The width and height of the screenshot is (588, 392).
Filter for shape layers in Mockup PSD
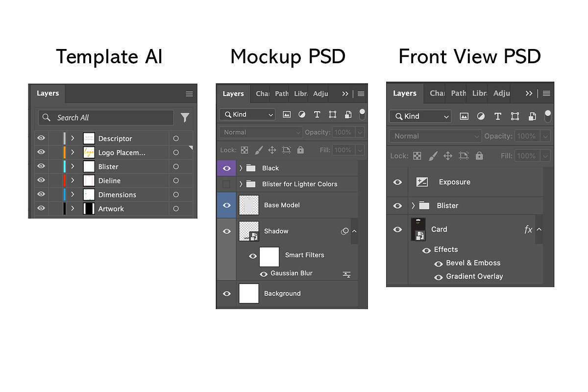pyautogui.click(x=333, y=115)
